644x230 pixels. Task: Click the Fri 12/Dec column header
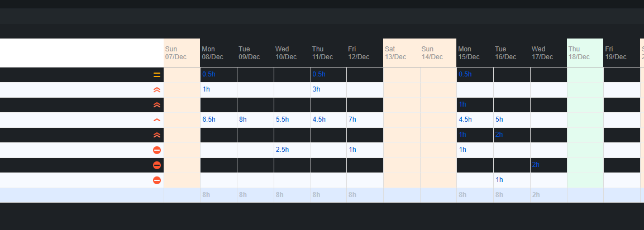pos(365,53)
